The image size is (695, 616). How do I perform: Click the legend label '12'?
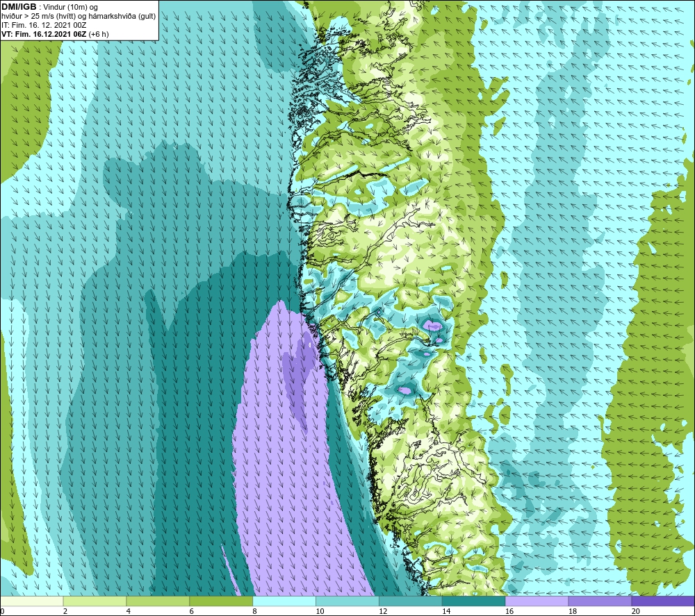pyautogui.click(x=383, y=611)
